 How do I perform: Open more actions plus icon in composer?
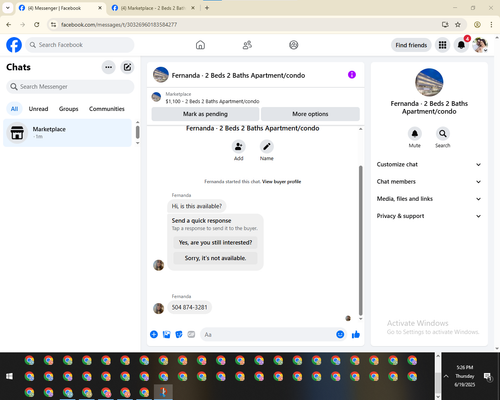[154, 334]
